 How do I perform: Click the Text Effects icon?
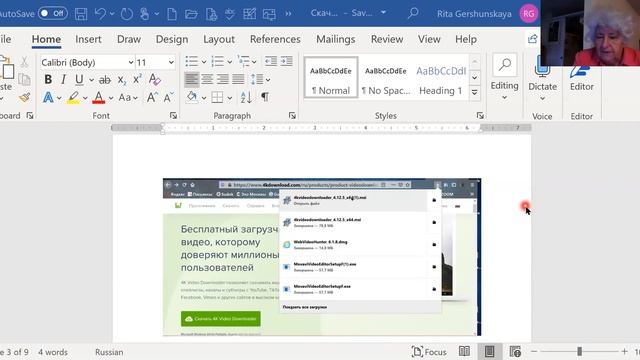point(48,98)
